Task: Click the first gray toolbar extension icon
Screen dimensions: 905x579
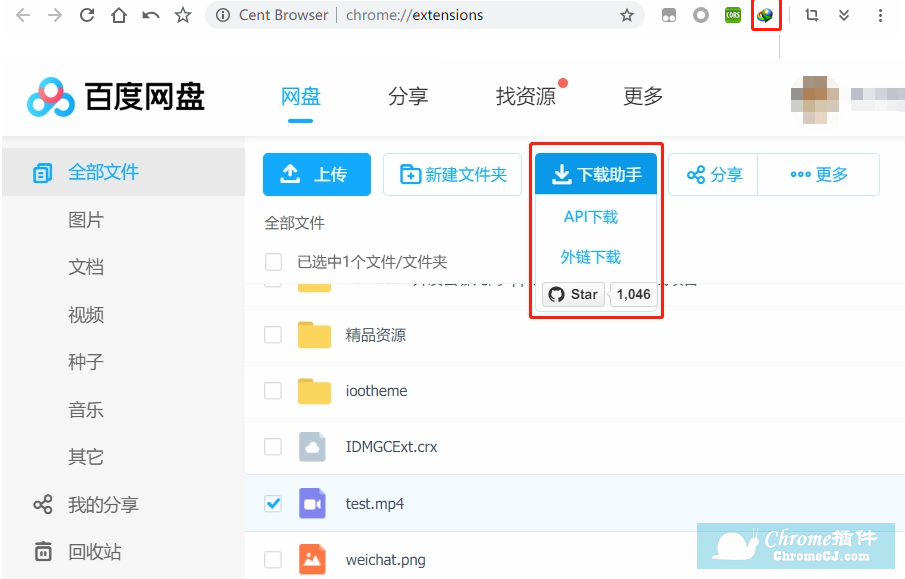Action: coord(669,15)
